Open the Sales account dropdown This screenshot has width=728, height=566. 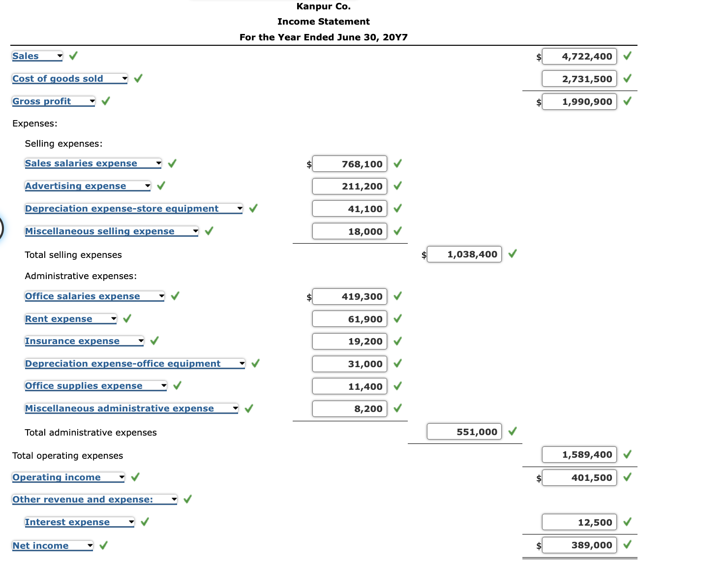click(x=37, y=56)
